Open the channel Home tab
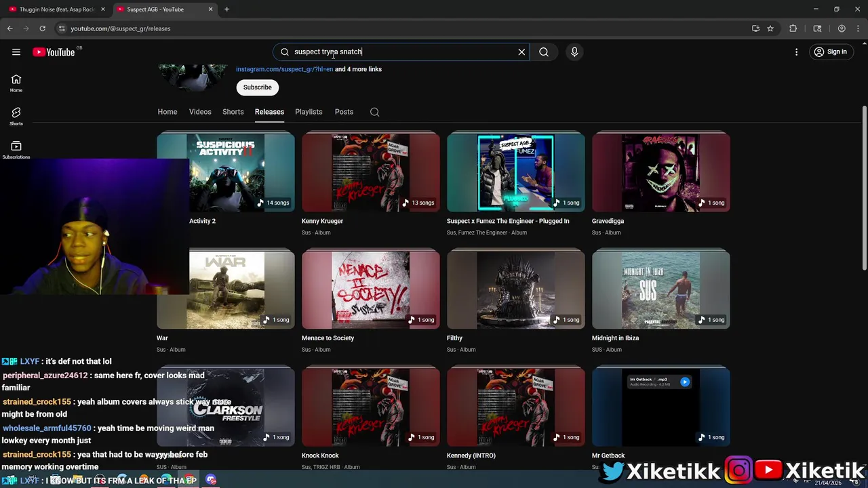The height and width of the screenshot is (488, 868). point(167,112)
